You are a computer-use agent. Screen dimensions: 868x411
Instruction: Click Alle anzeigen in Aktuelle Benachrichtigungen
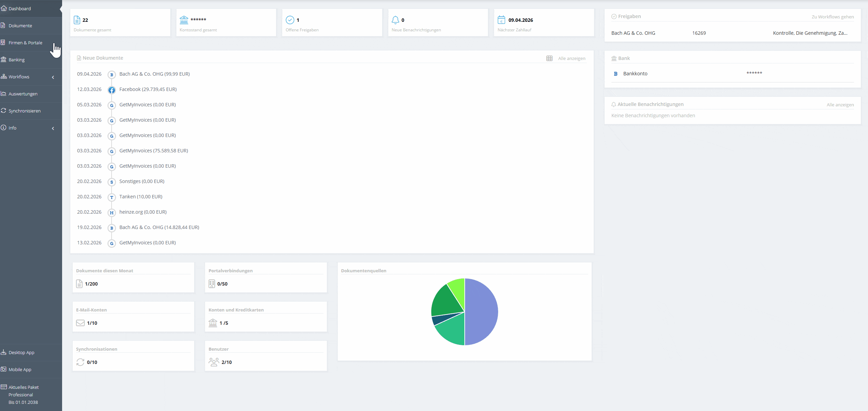tap(840, 105)
